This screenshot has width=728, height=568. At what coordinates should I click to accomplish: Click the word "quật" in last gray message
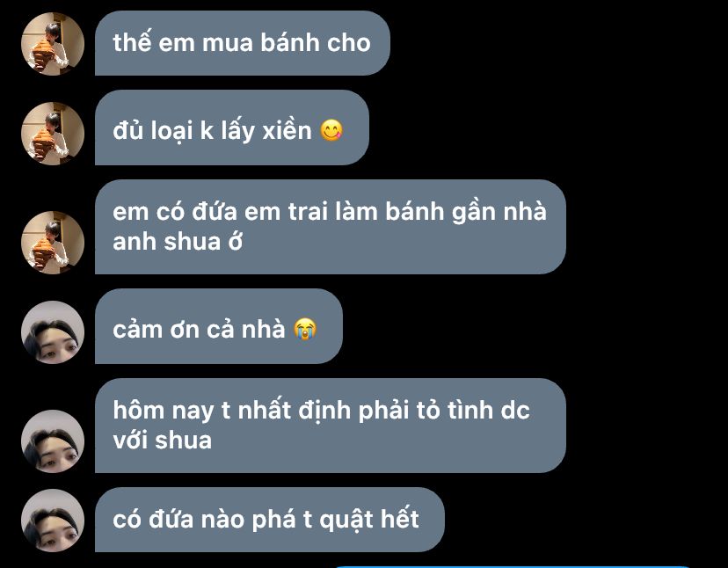point(346,520)
